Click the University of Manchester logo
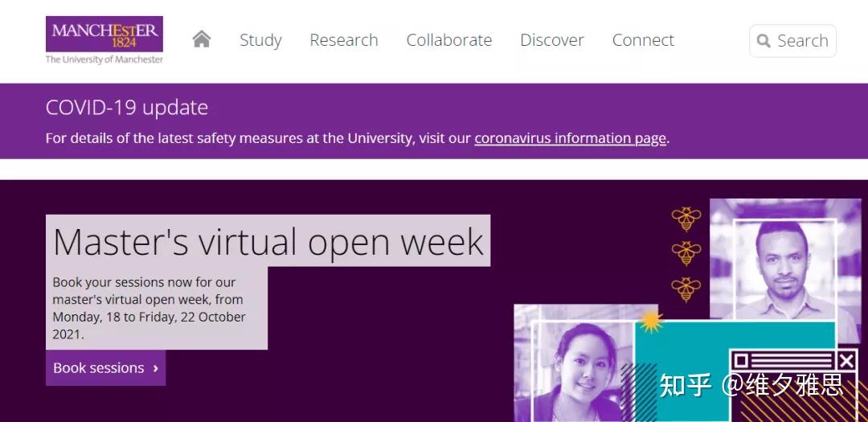Screen dimensions: 868x422 point(104,40)
